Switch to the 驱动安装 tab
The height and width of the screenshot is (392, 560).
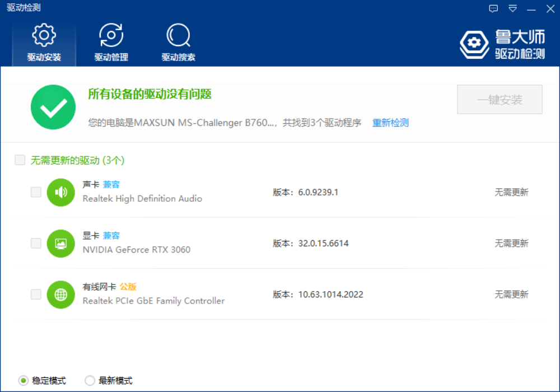(x=44, y=43)
